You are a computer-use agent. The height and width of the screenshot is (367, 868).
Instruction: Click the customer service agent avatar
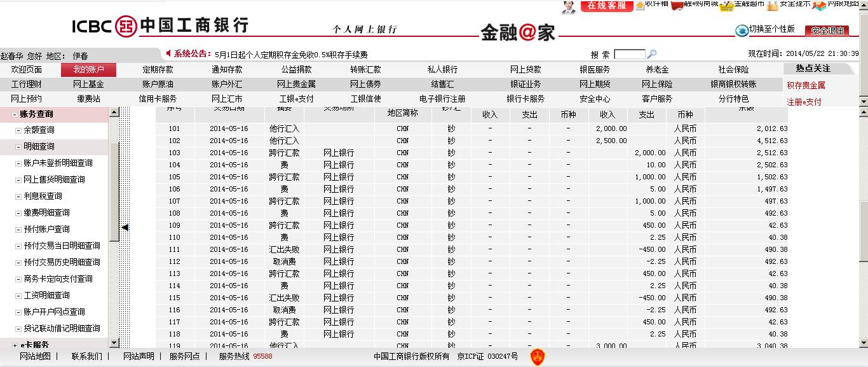[569, 6]
